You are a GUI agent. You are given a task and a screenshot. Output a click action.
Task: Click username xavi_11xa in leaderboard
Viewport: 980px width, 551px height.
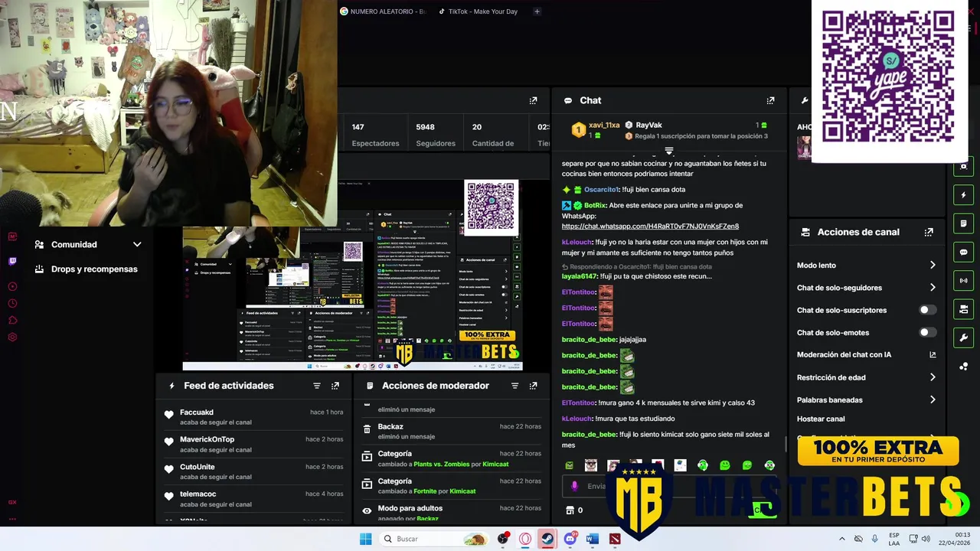(604, 125)
